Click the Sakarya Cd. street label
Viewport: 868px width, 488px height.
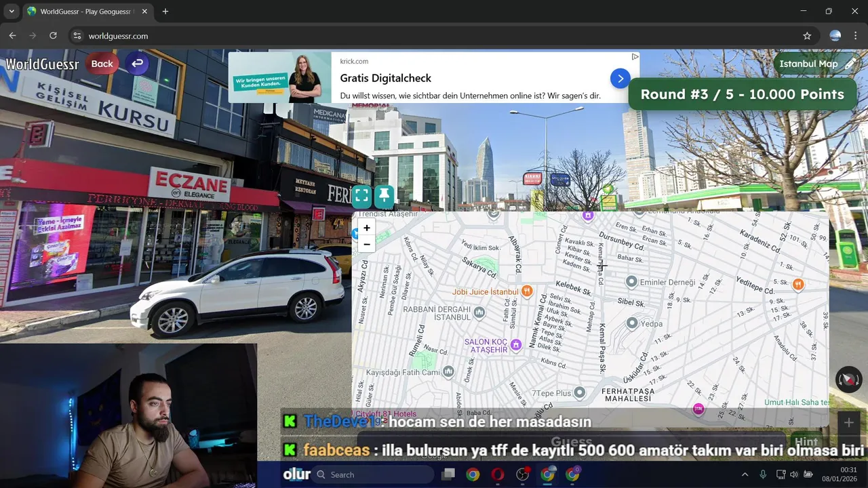[479, 266]
